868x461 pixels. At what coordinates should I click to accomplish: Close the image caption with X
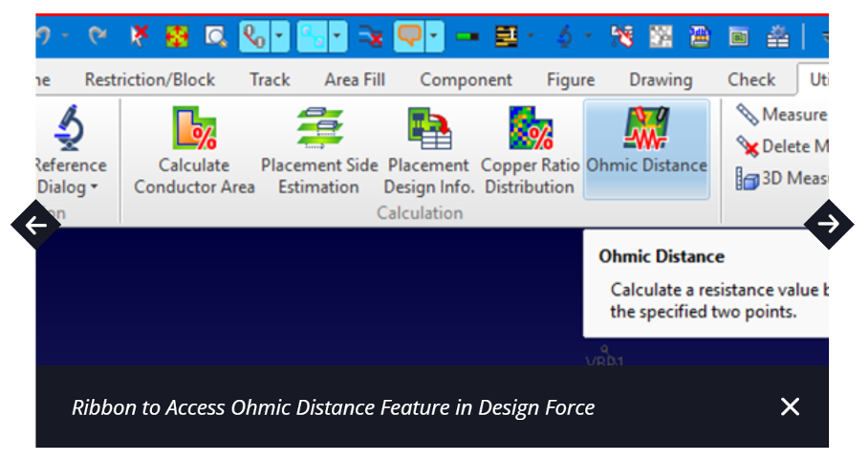tap(790, 406)
